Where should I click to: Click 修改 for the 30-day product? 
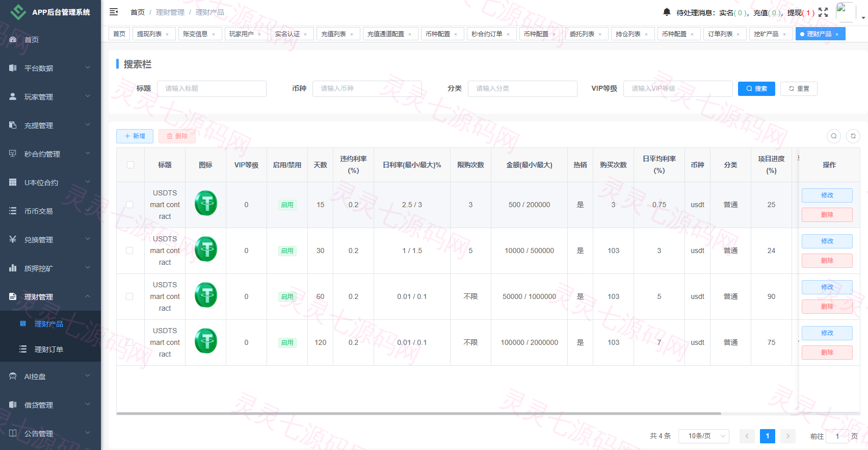pos(827,241)
